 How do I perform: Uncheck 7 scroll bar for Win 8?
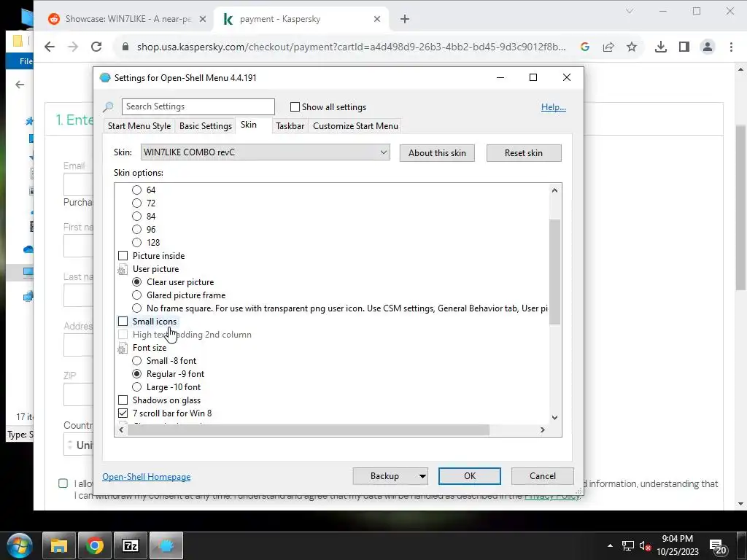[x=123, y=413]
